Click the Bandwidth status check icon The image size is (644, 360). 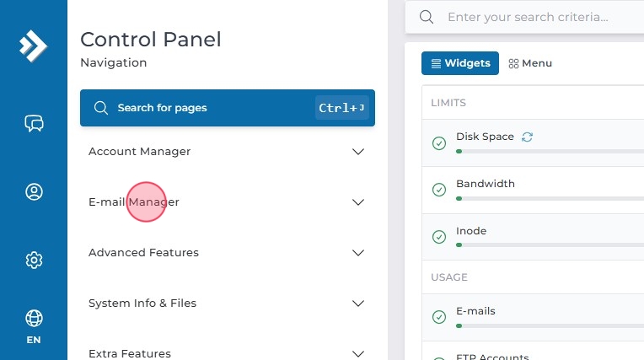point(439,190)
